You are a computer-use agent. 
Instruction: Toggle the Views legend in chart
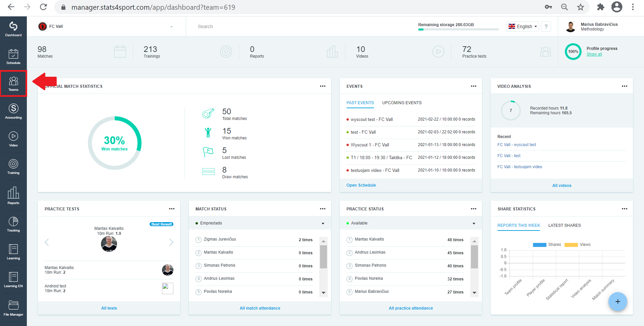click(x=578, y=245)
